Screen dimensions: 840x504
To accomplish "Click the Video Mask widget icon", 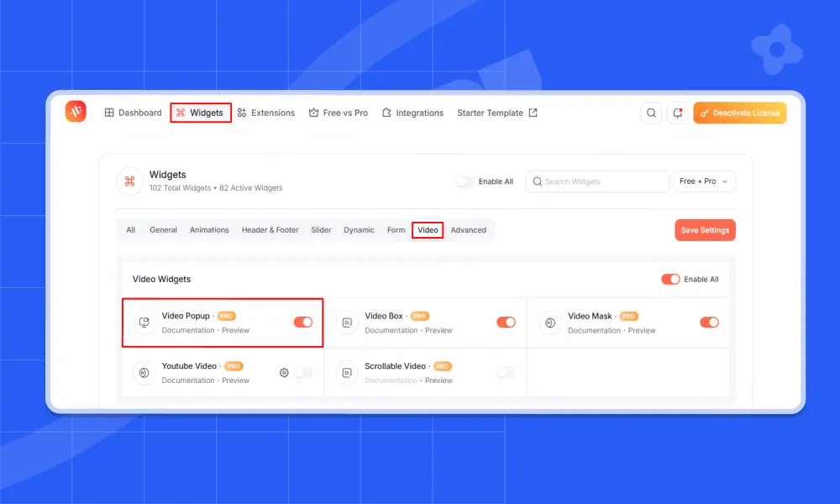I will pyautogui.click(x=550, y=323).
